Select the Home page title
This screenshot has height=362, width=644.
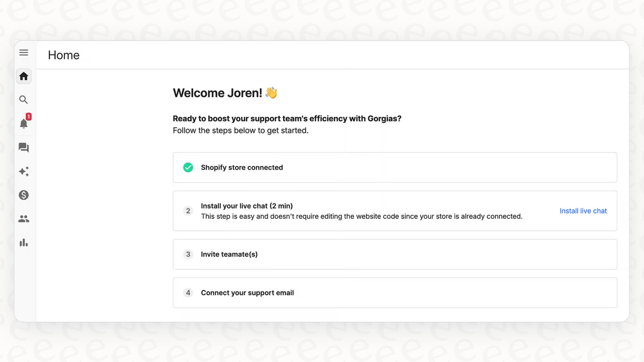[x=63, y=55]
